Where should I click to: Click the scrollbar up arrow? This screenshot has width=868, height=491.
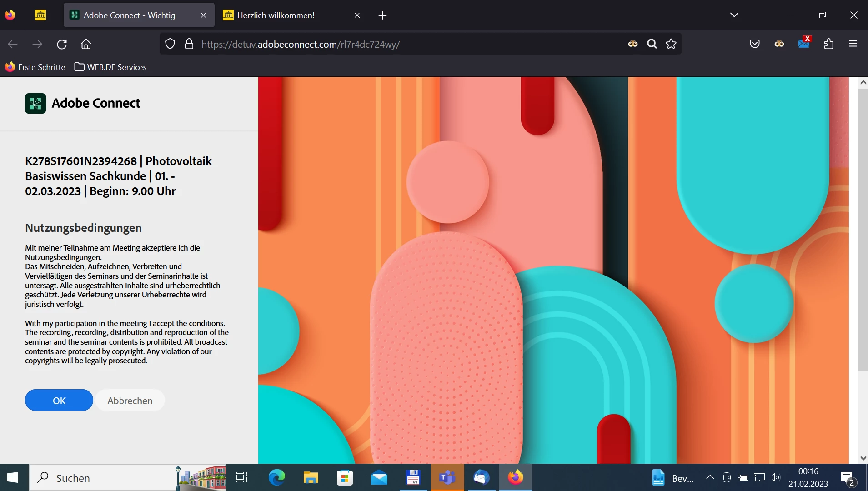pos(863,83)
